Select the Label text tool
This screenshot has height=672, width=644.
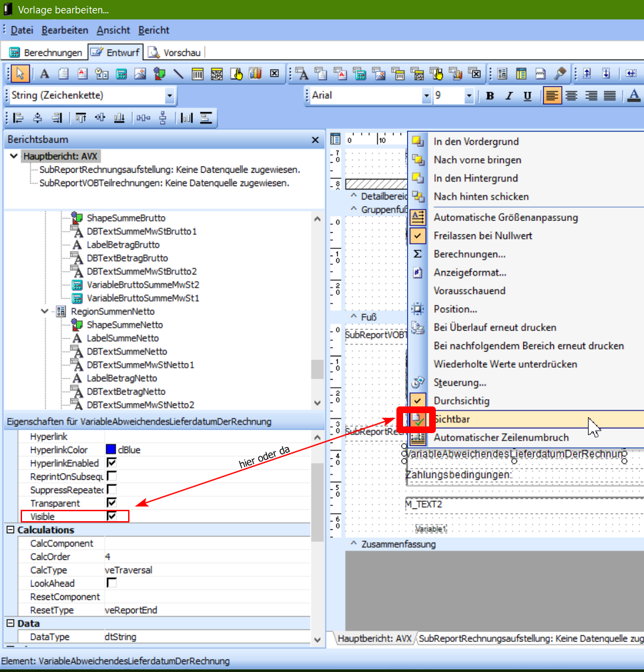click(x=44, y=73)
